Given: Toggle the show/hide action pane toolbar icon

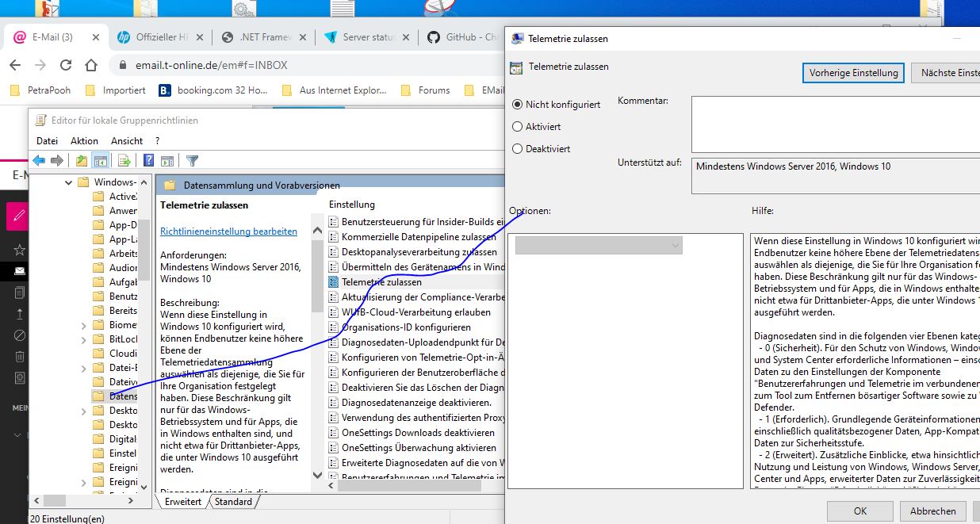Looking at the screenshot, I should [x=167, y=160].
